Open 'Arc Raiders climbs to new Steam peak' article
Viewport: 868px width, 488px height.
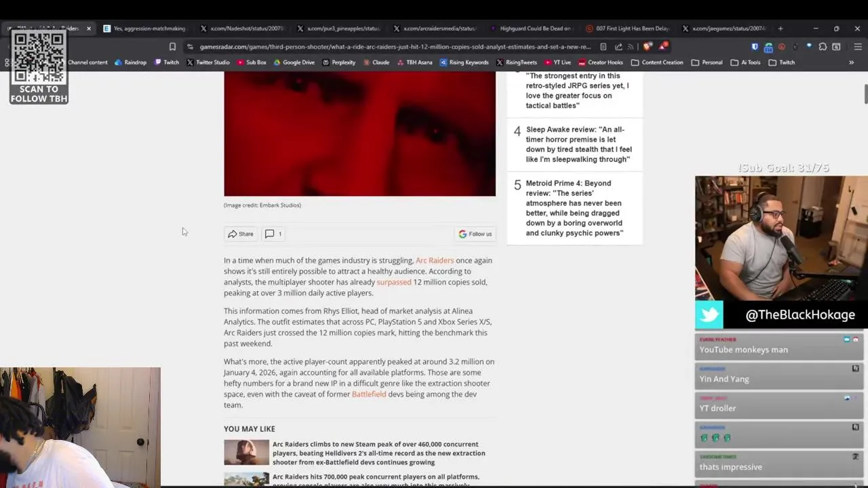(x=378, y=453)
